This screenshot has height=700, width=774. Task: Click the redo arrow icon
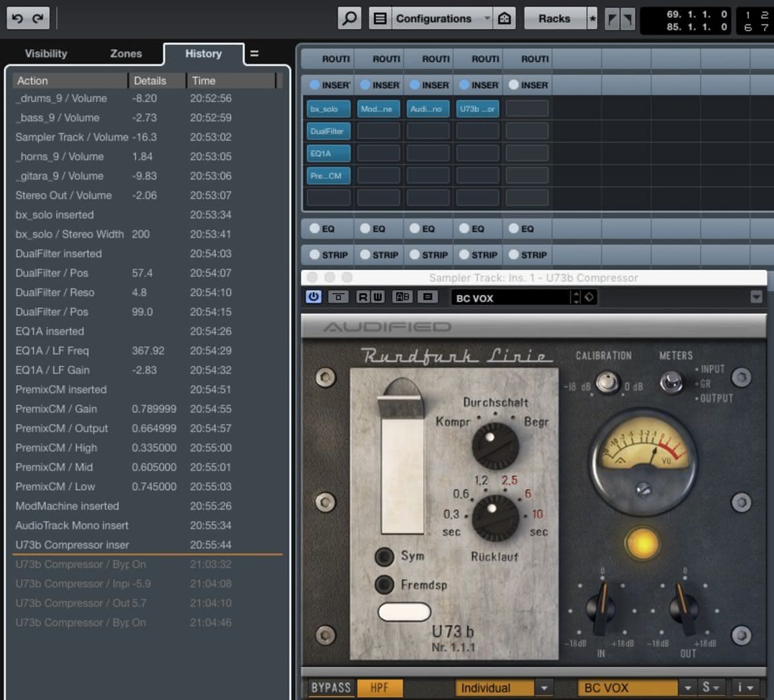coord(38,19)
